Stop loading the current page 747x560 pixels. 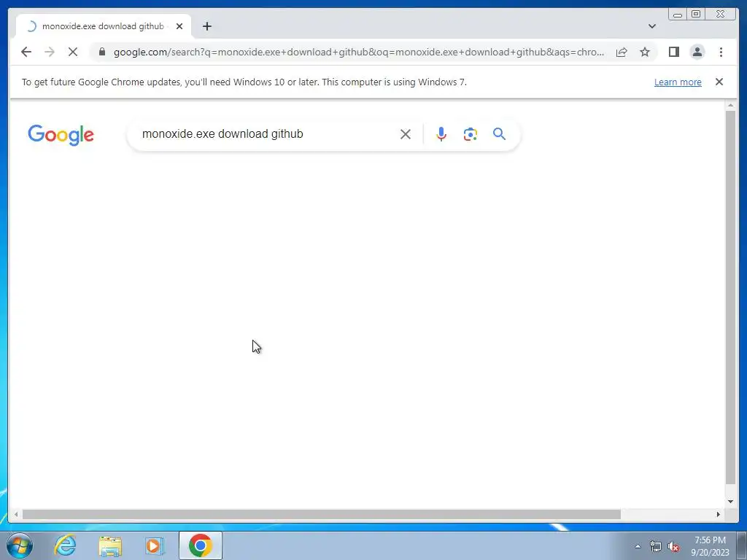tap(73, 52)
